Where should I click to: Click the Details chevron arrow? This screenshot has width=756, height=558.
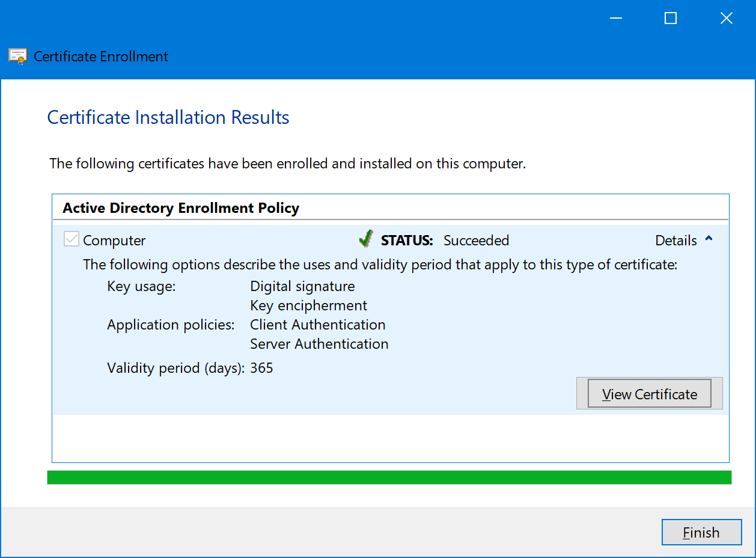pos(708,239)
